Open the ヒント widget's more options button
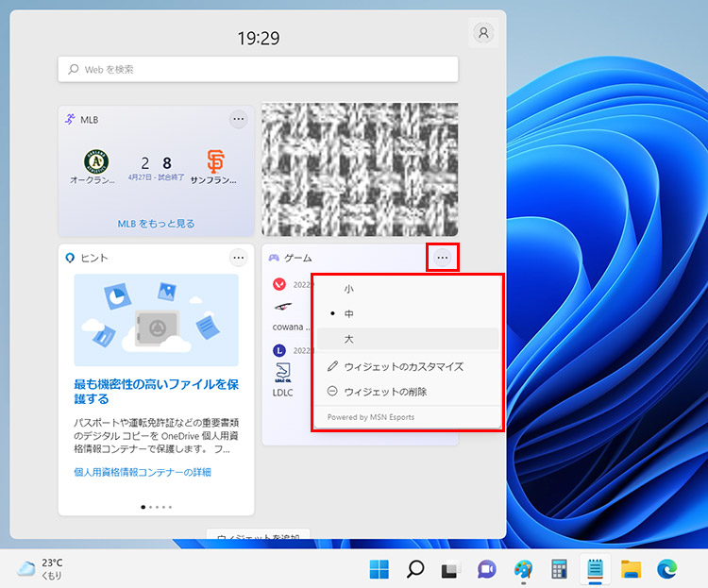 [x=239, y=257]
